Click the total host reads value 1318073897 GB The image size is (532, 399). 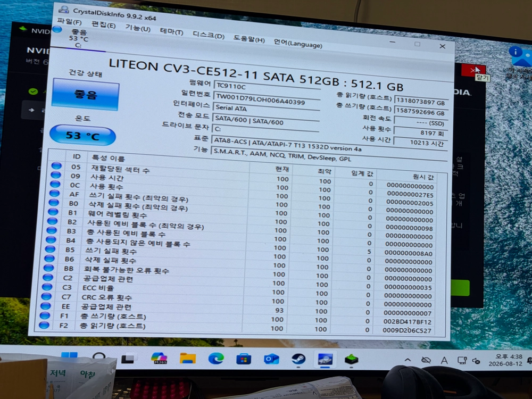tap(421, 102)
